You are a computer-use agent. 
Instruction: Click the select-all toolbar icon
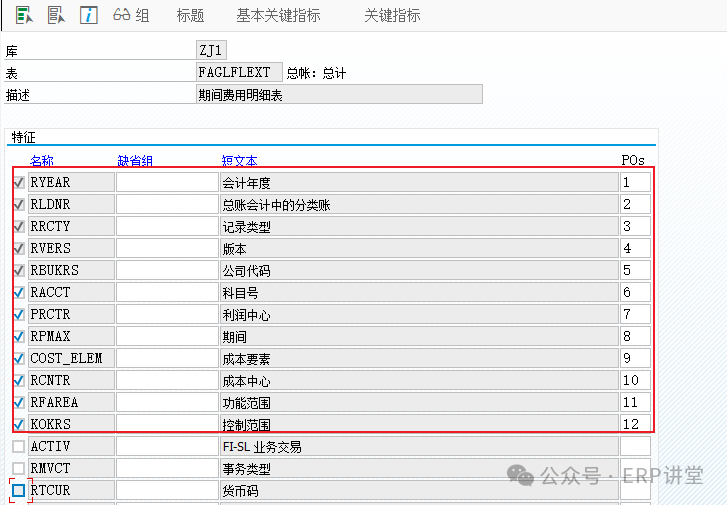coord(24,15)
